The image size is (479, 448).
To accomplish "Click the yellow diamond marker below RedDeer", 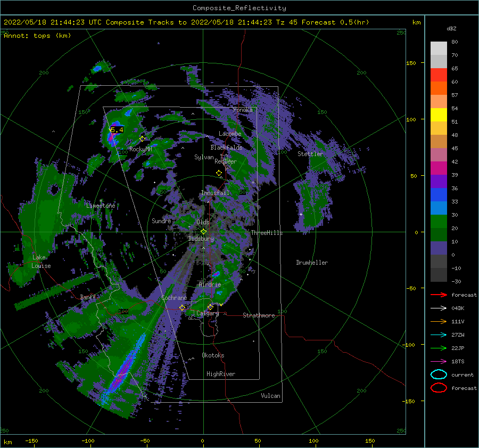I will (219, 173).
